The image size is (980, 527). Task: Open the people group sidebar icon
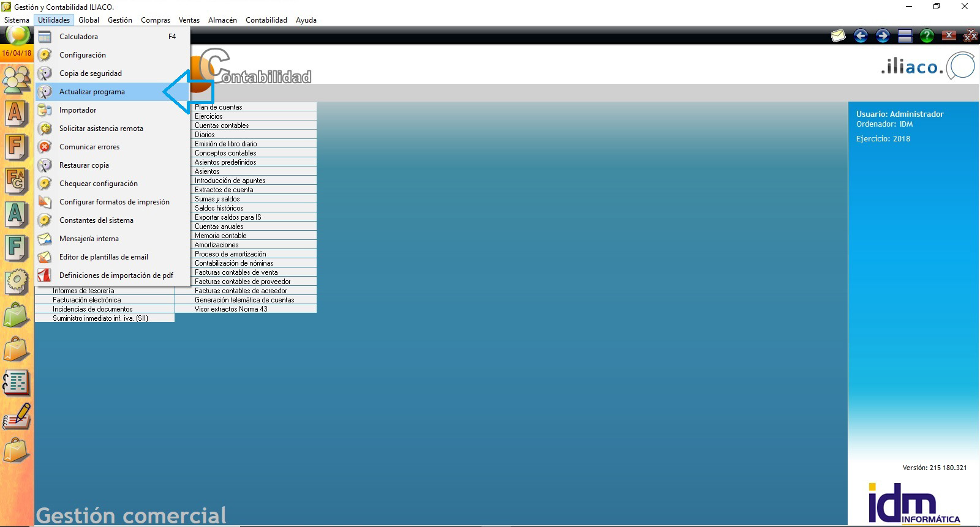(17, 80)
